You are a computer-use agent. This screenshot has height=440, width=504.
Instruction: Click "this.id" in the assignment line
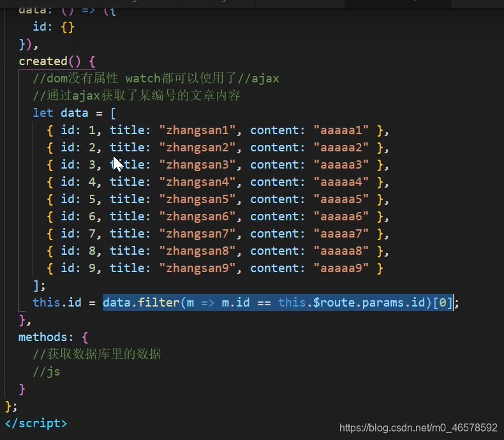(x=57, y=302)
